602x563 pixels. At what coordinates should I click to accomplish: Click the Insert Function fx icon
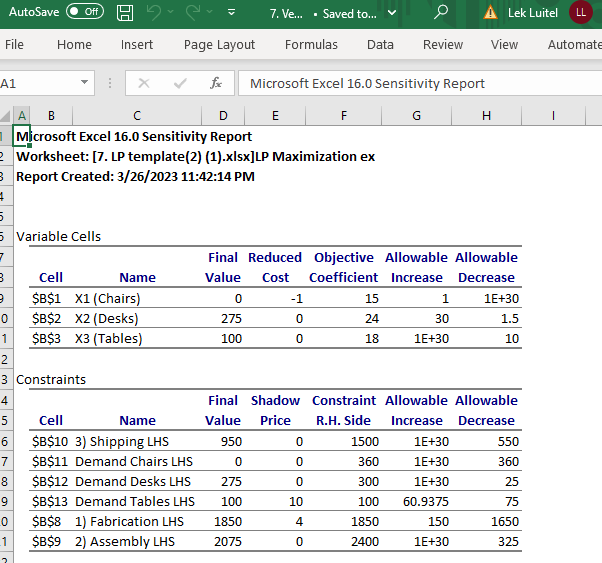[x=215, y=84]
